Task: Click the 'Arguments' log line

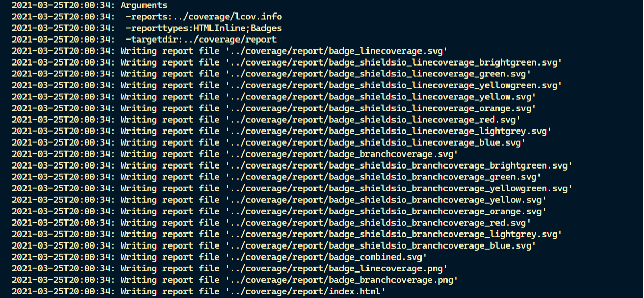Action: 89,5
